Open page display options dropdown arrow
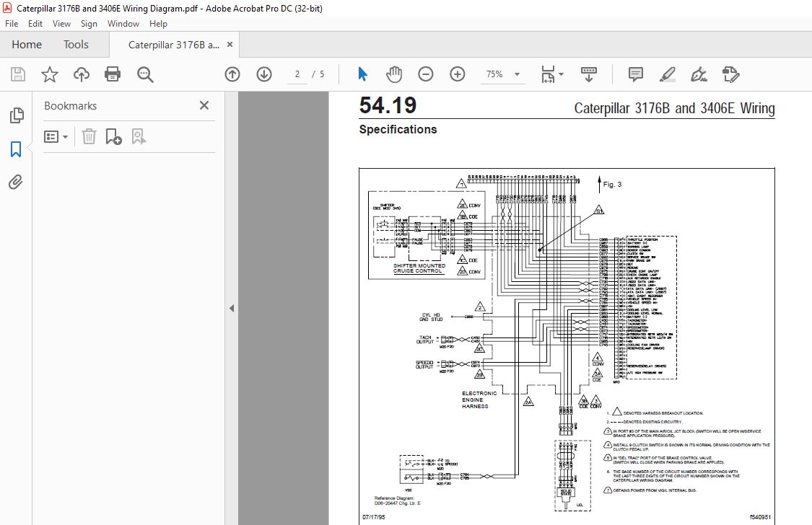Image resolution: width=812 pixels, height=525 pixels. coord(562,74)
